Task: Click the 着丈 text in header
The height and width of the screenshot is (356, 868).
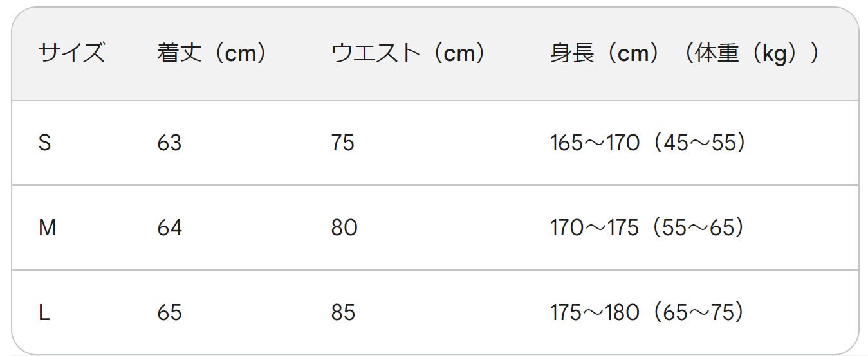Action: 178,53
